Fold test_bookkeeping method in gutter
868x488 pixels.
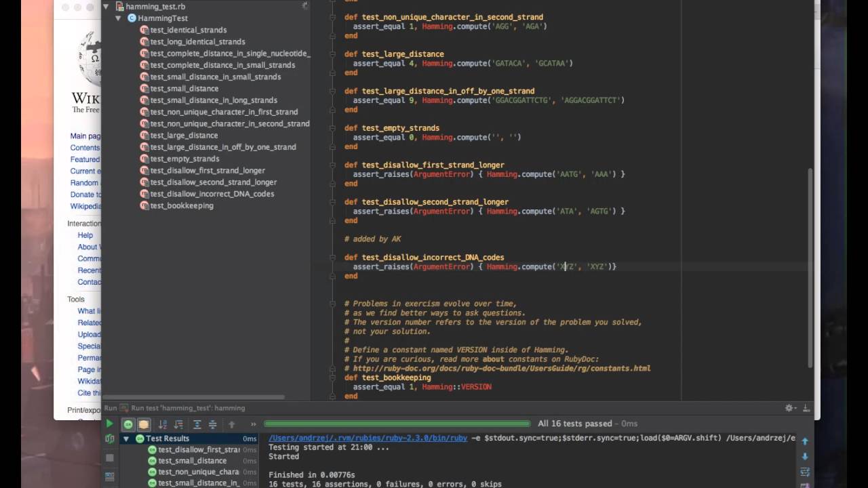tap(333, 378)
